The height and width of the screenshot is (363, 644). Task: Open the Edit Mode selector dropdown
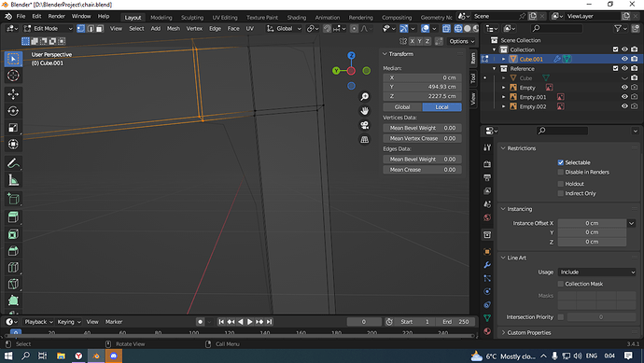[x=48, y=28]
